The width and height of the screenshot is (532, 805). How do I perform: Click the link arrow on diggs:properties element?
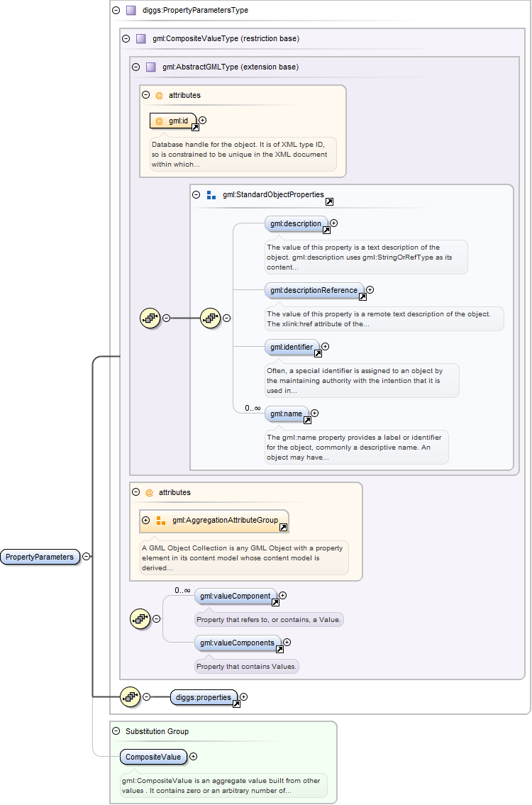coord(236,704)
